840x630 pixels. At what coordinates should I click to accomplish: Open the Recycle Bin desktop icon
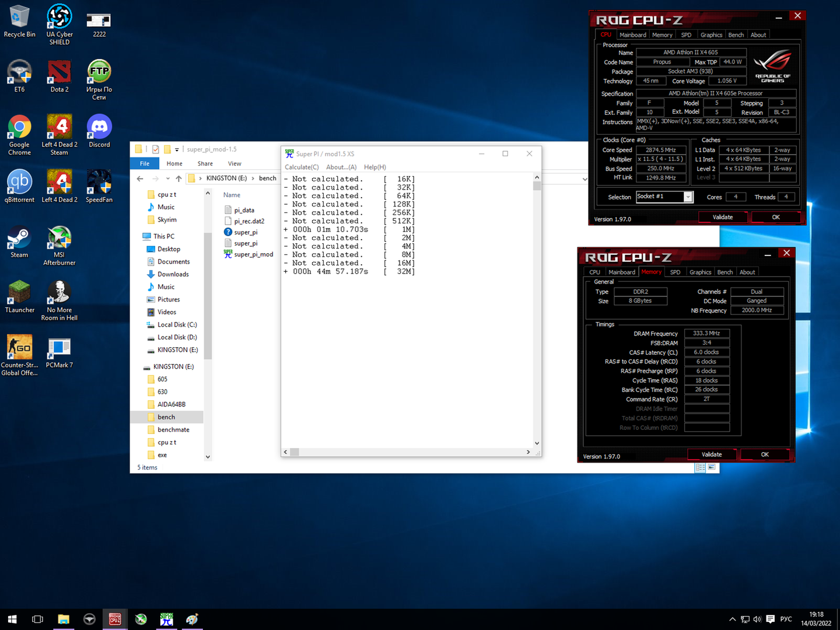coord(19,22)
